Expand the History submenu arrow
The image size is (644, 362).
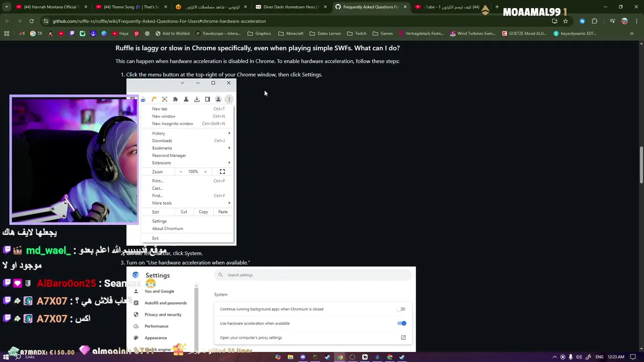coord(229,133)
